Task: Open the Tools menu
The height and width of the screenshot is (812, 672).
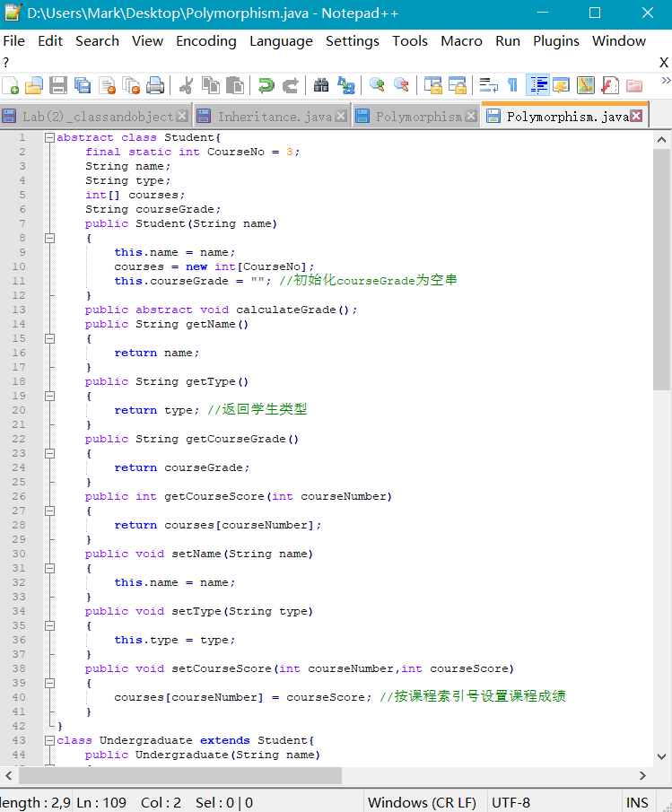Action: tap(410, 41)
